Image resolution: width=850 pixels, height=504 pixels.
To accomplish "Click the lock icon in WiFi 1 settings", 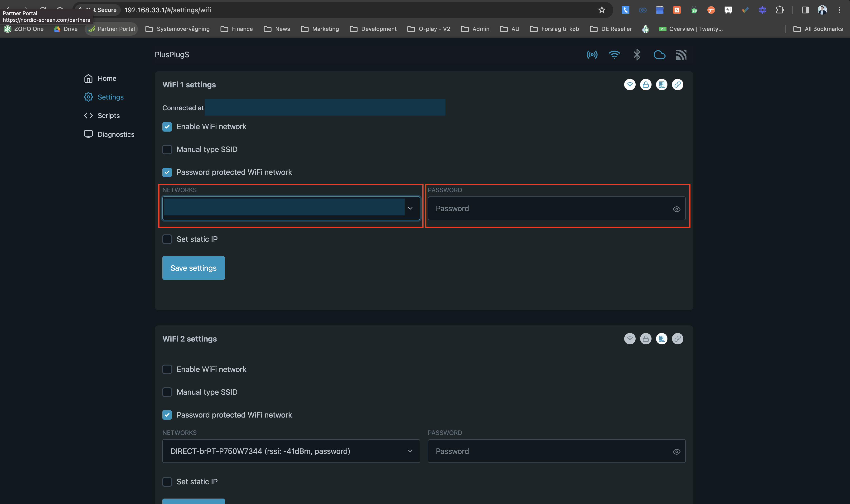I will pos(645,84).
